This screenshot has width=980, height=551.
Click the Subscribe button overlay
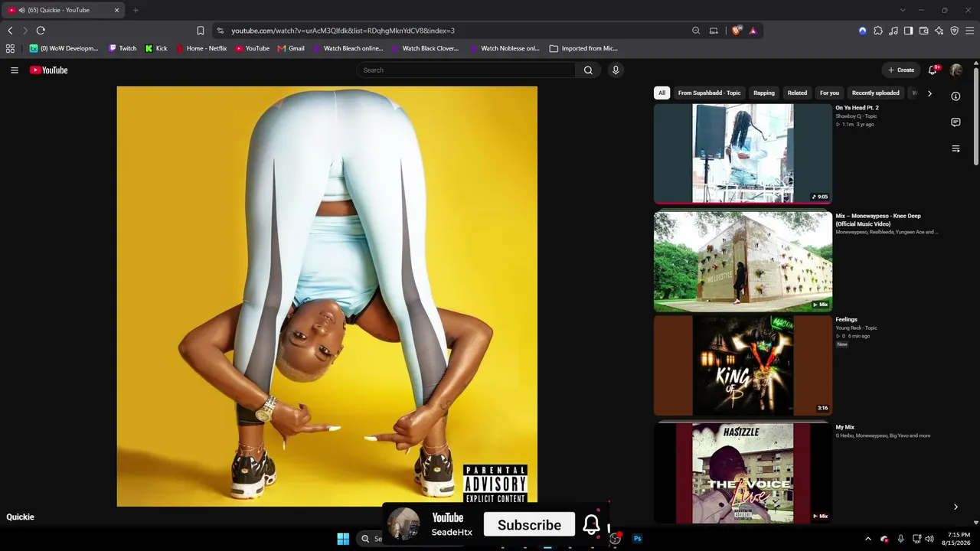click(x=529, y=525)
